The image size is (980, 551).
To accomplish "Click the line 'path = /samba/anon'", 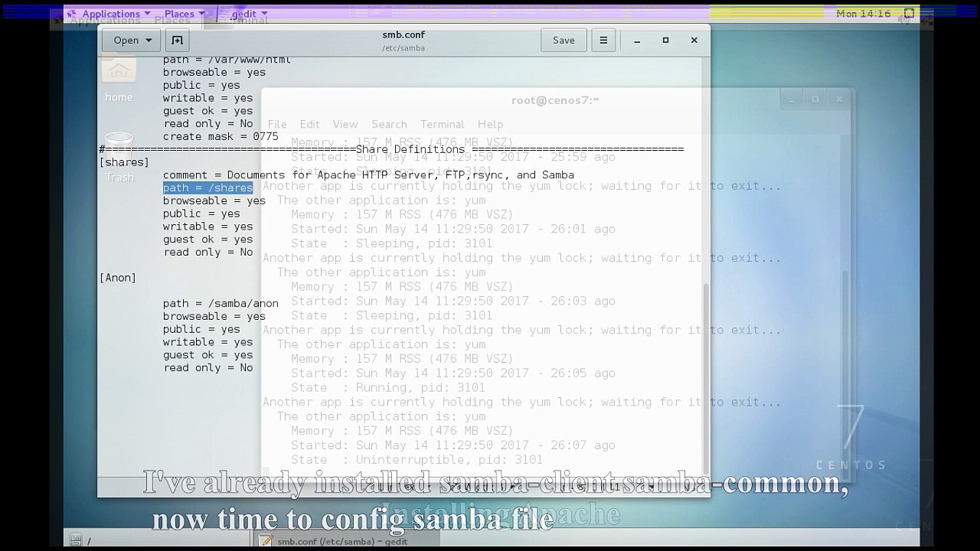I will tap(220, 303).
